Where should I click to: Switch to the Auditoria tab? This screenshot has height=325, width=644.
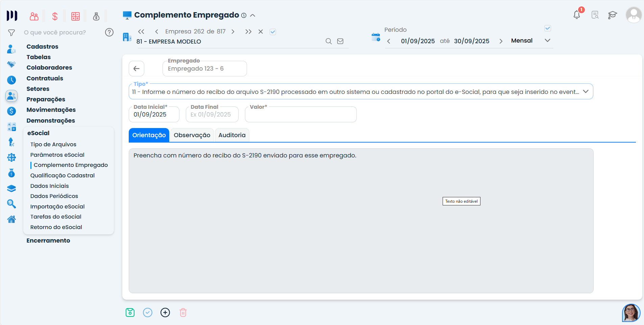coord(232,135)
